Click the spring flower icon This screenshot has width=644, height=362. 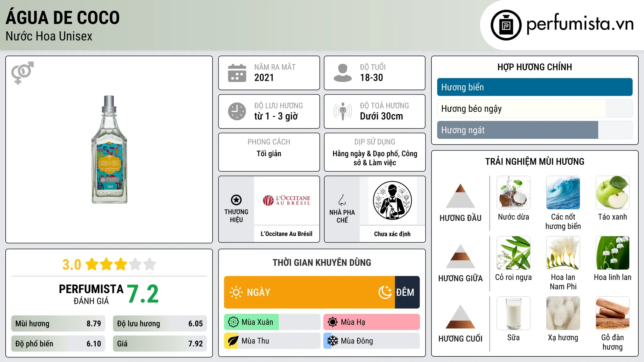click(x=233, y=322)
